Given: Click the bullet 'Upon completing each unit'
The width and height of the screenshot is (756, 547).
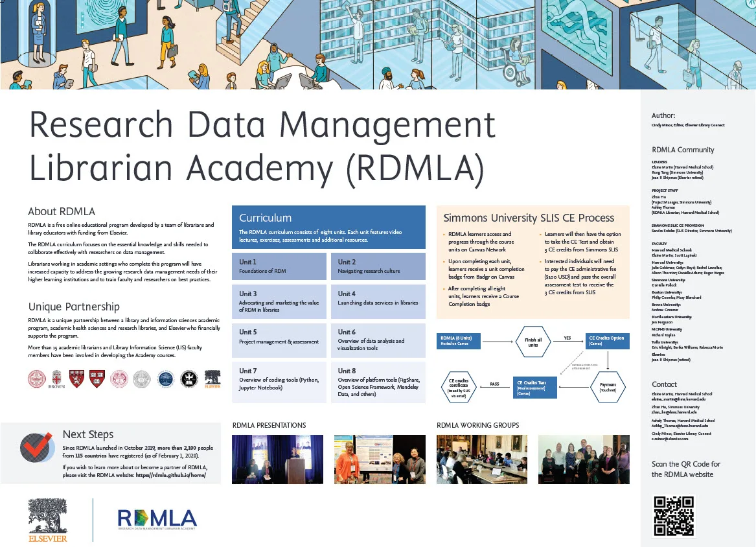Looking at the screenshot, I should click(486, 269).
